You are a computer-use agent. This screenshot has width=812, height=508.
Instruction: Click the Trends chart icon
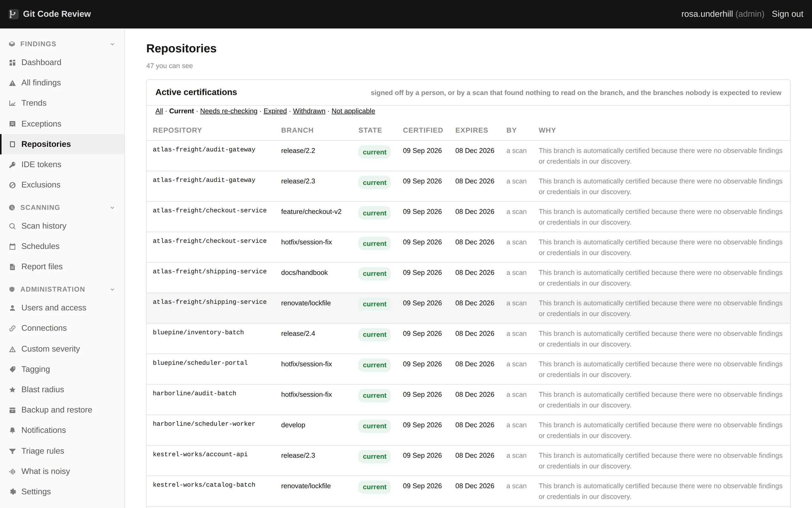(x=12, y=103)
